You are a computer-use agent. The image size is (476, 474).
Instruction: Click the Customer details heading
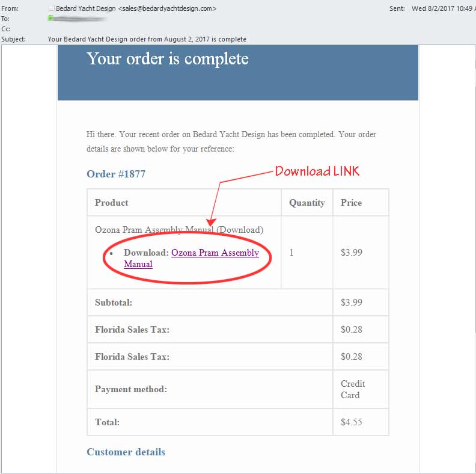tap(126, 452)
